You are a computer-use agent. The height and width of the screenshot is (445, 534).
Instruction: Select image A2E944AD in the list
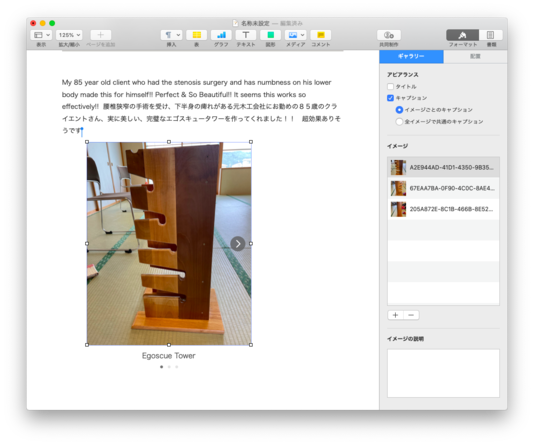[x=443, y=168]
